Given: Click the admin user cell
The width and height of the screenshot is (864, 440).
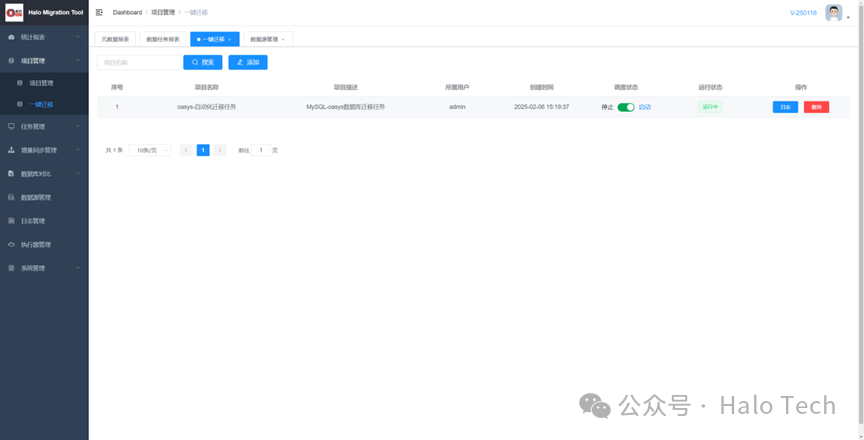Looking at the screenshot, I should (x=457, y=107).
